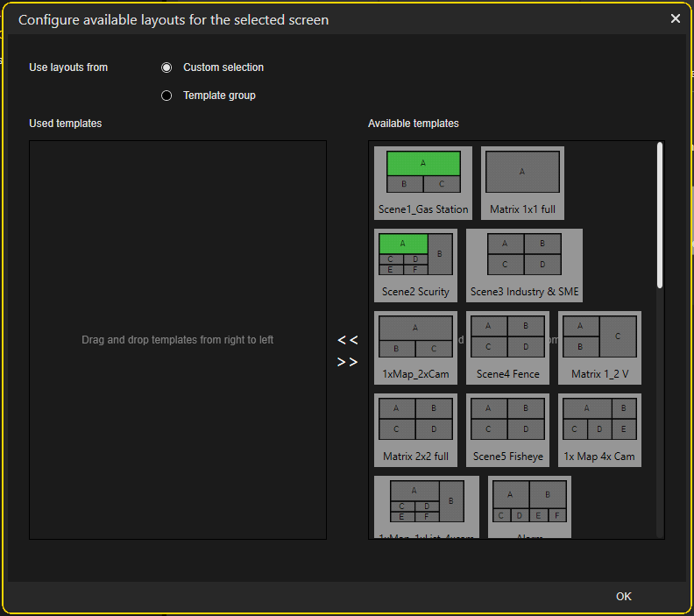
Task: Click the 1xMap_2xCam layout template
Action: tap(415, 347)
